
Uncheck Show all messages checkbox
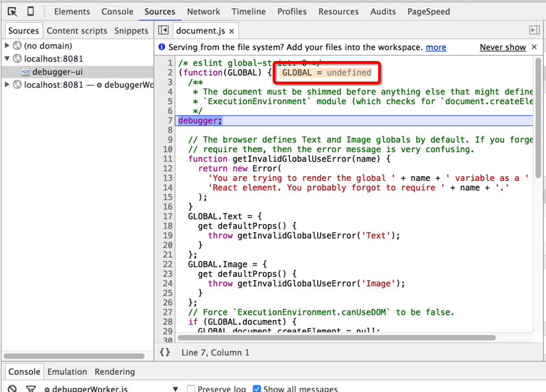click(257, 389)
